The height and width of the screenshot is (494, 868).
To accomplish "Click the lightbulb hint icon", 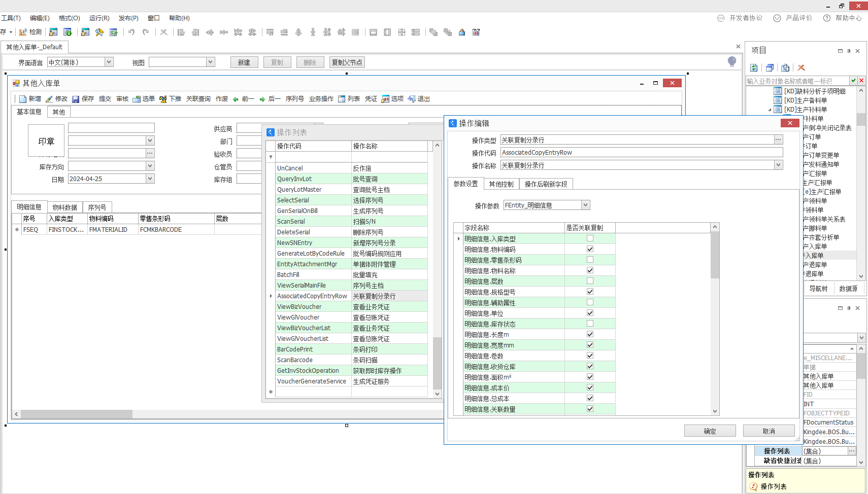I will 731,61.
